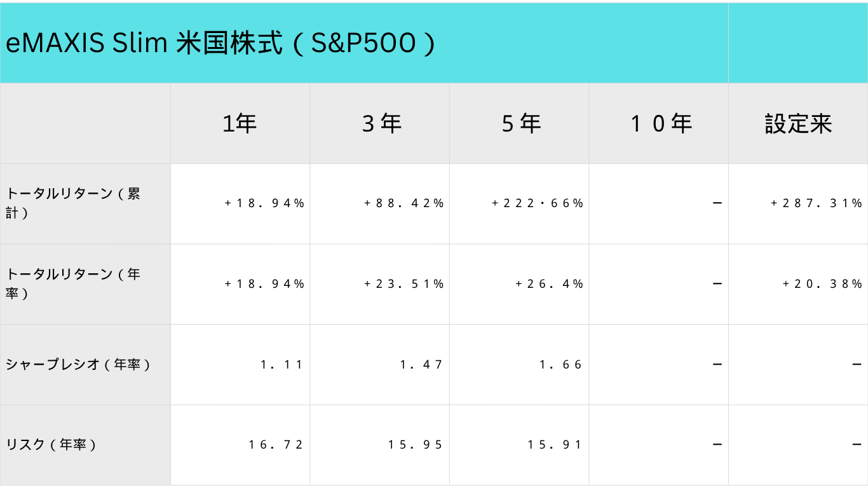Click the 1.47 Sharpe ratio cell
Screen dimensions: 868x488
click(421, 365)
